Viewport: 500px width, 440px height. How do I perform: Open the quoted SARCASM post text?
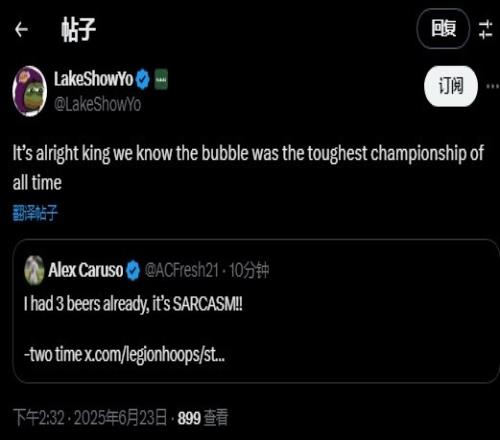(133, 304)
